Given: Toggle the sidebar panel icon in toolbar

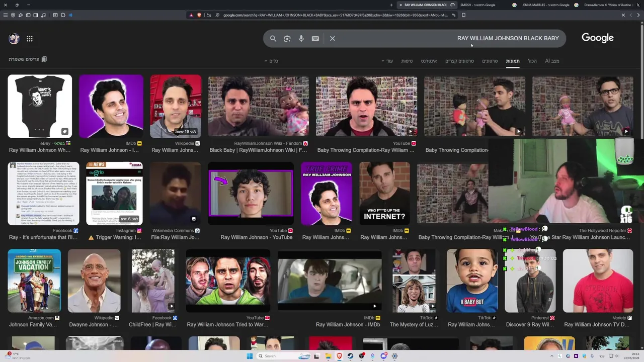Looking at the screenshot, I should click(36, 15).
